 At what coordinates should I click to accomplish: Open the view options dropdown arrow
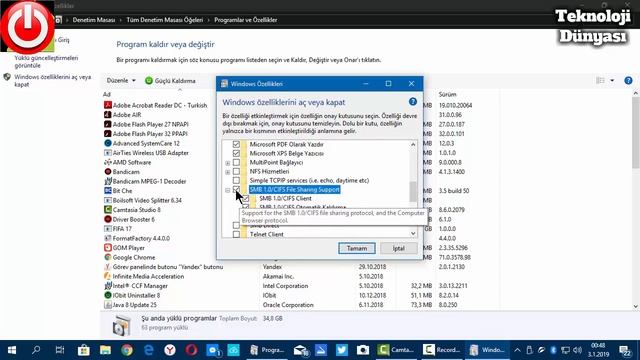(x=612, y=80)
